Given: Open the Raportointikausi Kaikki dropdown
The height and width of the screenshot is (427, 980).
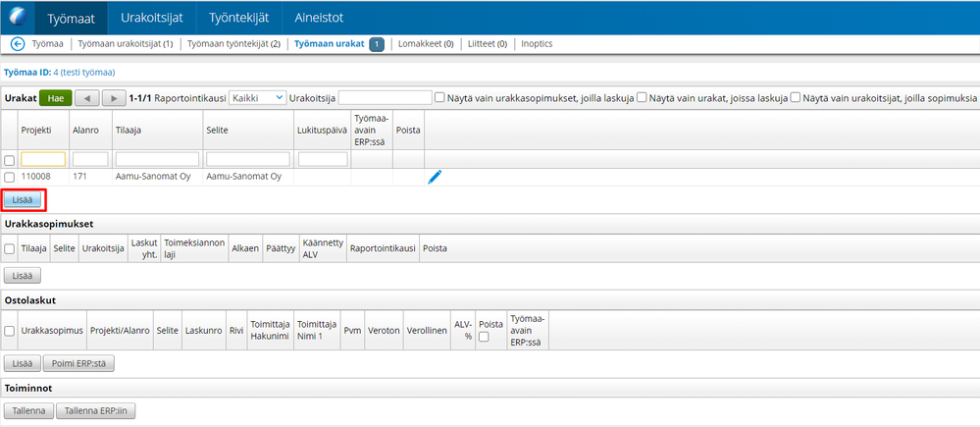Looking at the screenshot, I should (257, 97).
